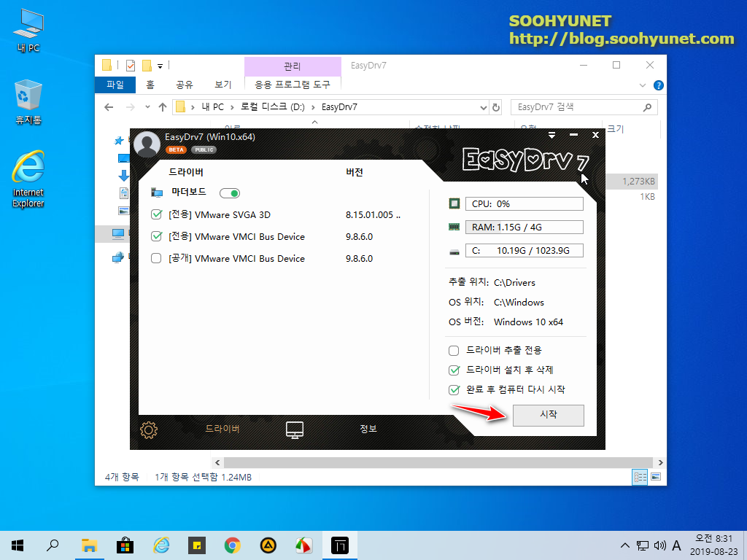The width and height of the screenshot is (747, 560).
Task: Click the PUBLIC badge
Action: [204, 149]
